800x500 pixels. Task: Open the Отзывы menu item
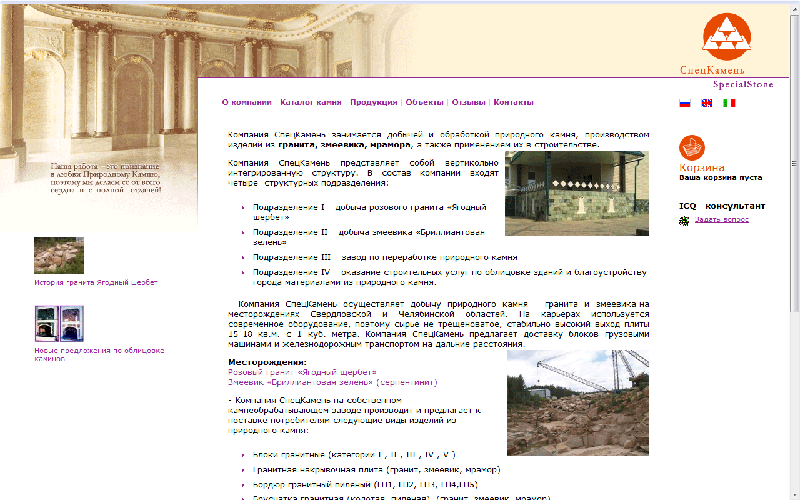pos(468,103)
